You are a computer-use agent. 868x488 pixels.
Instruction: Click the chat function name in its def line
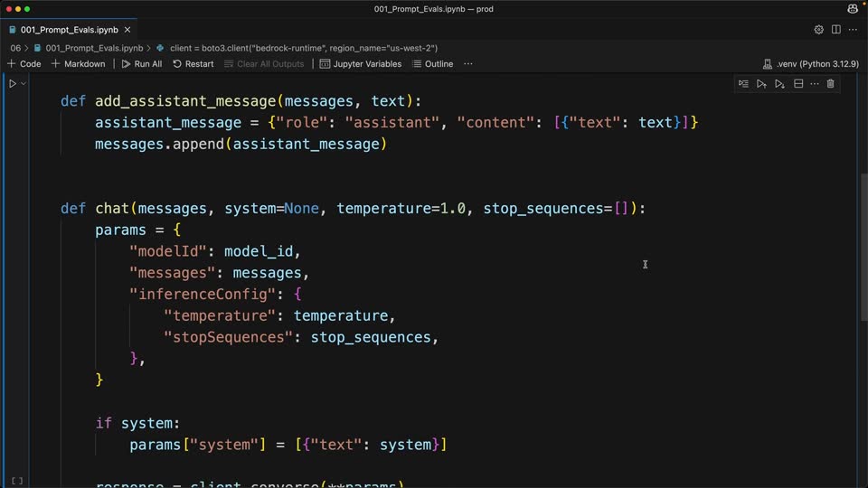pos(112,209)
